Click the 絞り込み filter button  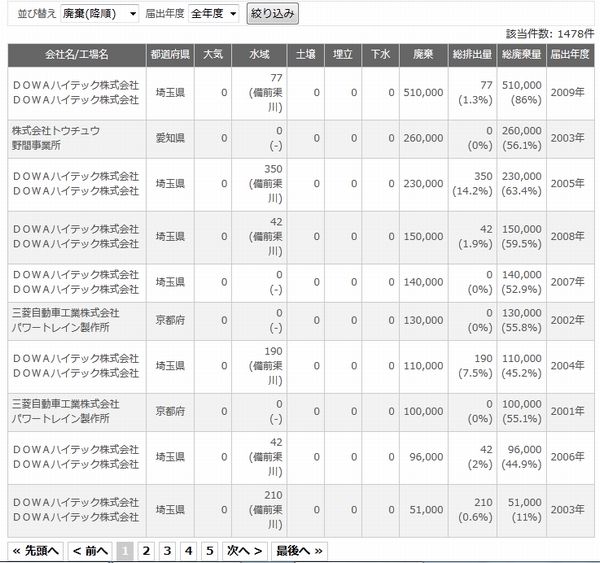[272, 14]
